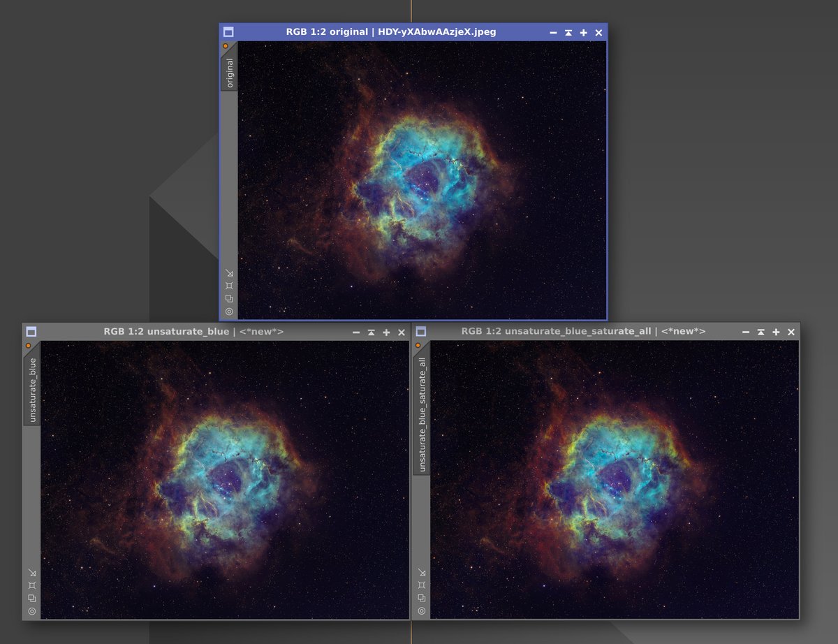Image resolution: width=838 pixels, height=644 pixels.
Task: Click the nebula image in the unsaturate_blue_saturate_all window
Action: [x=615, y=480]
